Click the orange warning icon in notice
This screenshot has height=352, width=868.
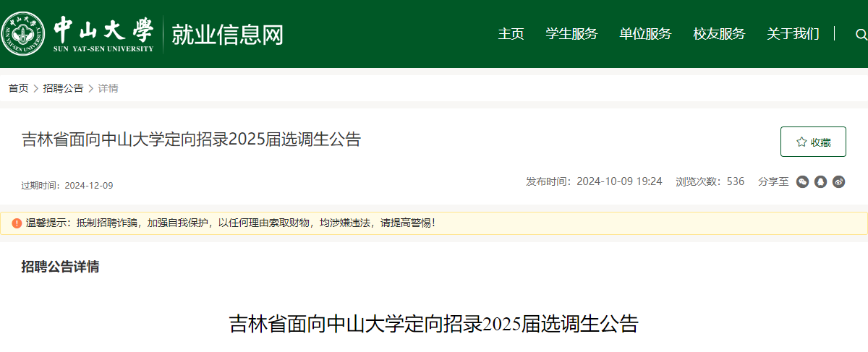tap(17, 223)
